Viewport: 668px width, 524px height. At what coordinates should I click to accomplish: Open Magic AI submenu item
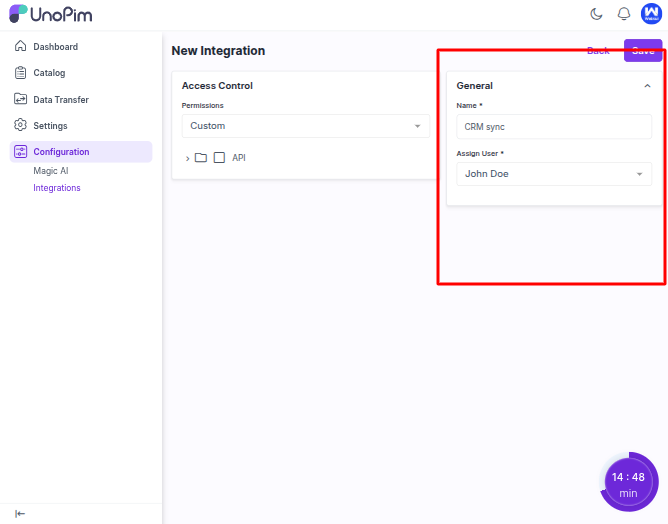click(51, 171)
